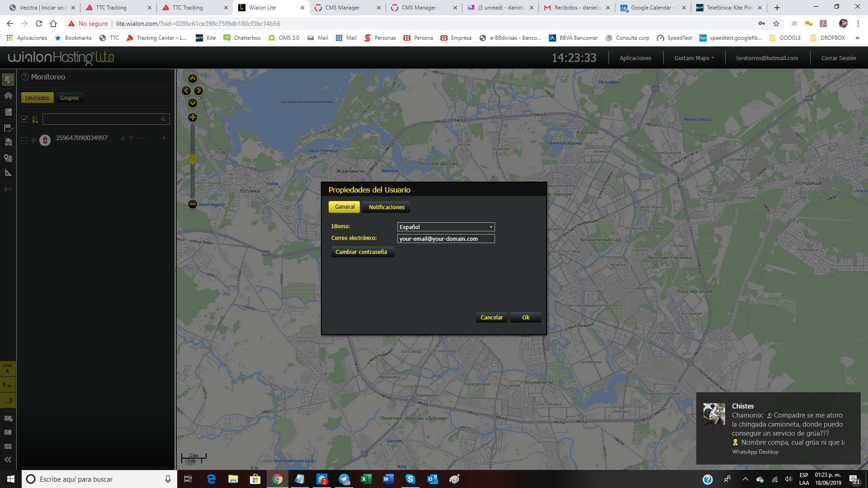This screenshot has width=868, height=488.
Task: Expand the Gurtam Maps dropdown
Action: tap(694, 58)
